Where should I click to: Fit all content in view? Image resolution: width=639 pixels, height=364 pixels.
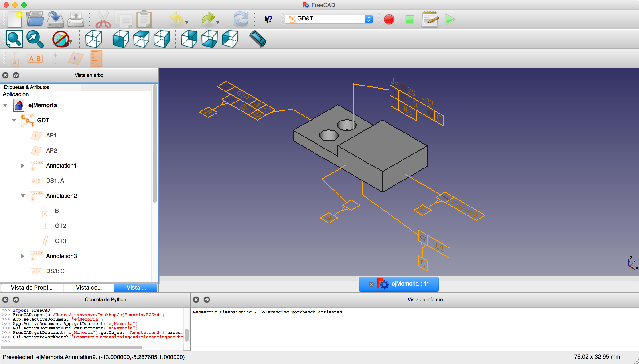click(14, 39)
